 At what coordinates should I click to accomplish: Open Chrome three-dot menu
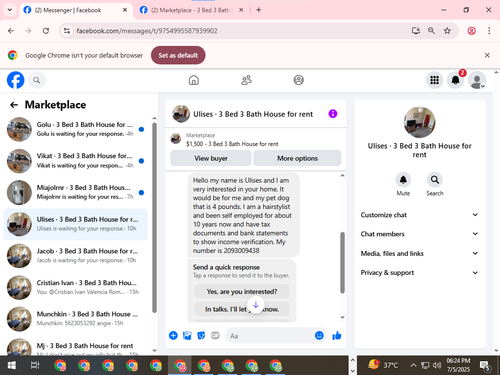[x=489, y=31]
